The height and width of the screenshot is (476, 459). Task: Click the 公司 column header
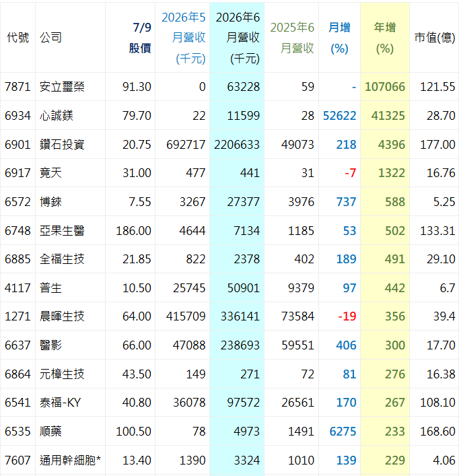click(50, 38)
